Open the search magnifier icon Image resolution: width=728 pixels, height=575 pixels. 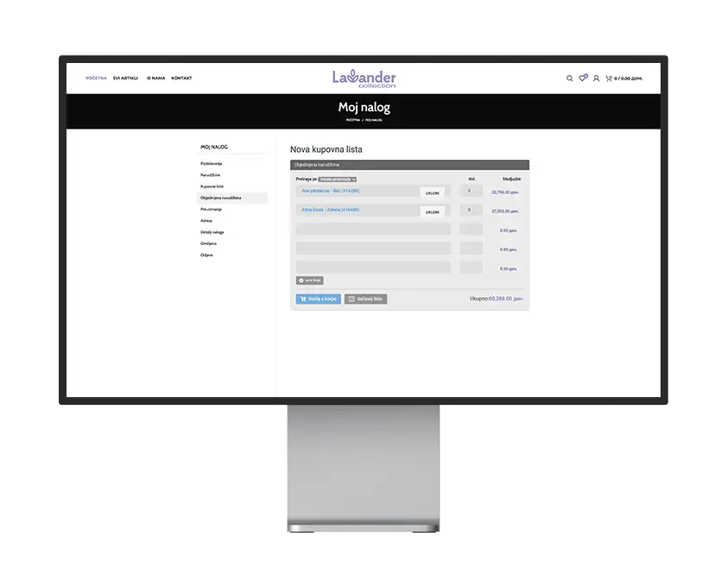click(569, 79)
